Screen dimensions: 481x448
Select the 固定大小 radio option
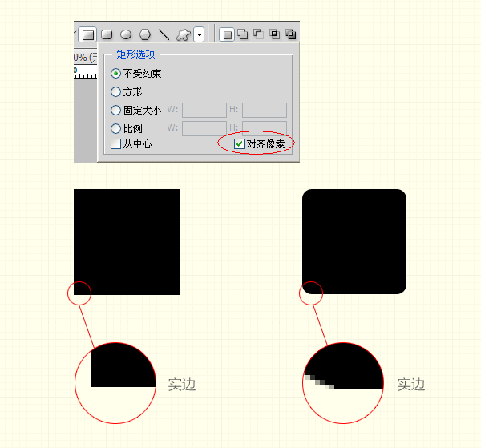pos(115,111)
